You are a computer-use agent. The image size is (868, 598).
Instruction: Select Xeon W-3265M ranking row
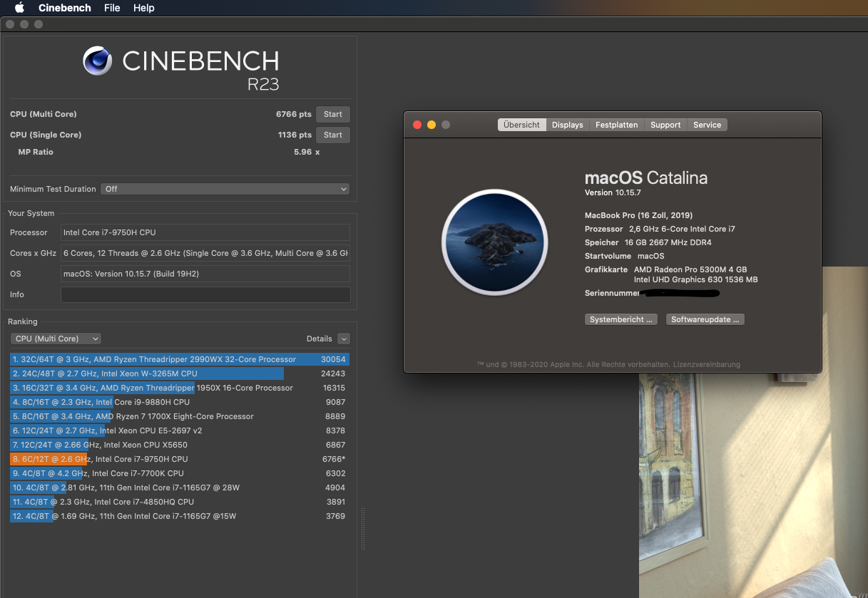(180, 373)
